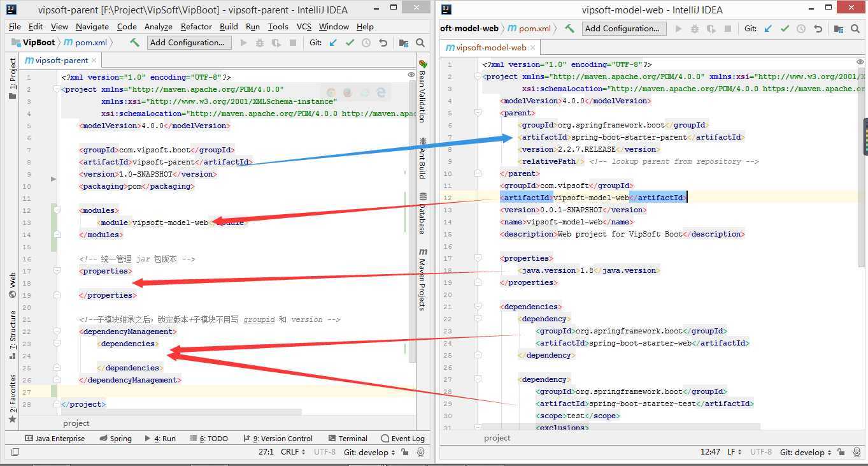Open Project Structure icon in vipsoft-model-web window
The image size is (868, 466).
click(839, 29)
